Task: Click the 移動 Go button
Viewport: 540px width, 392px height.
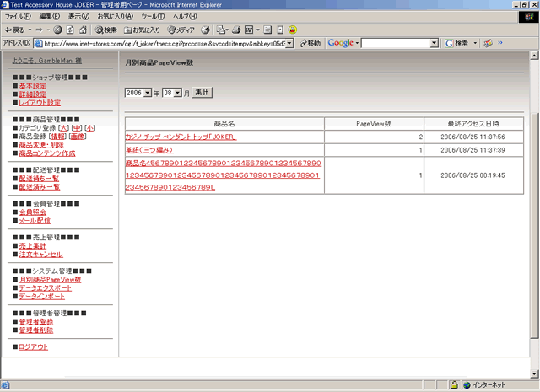Action: (x=309, y=43)
